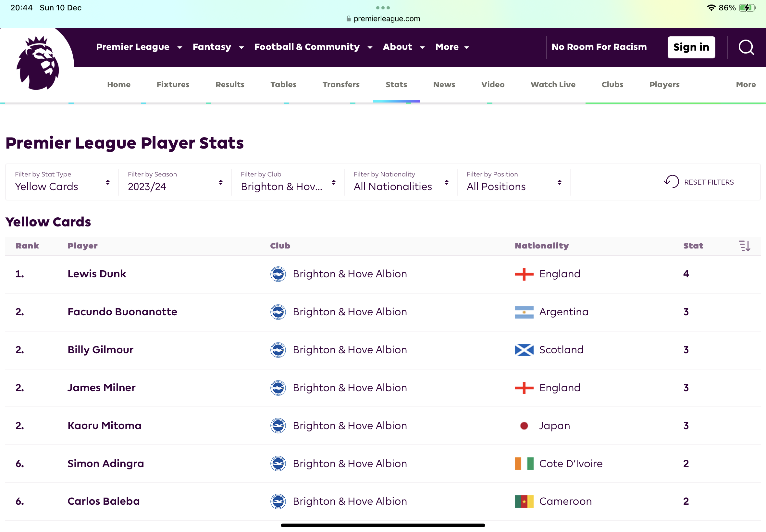Tap the Wi-Fi status icon
This screenshot has width=766, height=532.
point(711,8)
